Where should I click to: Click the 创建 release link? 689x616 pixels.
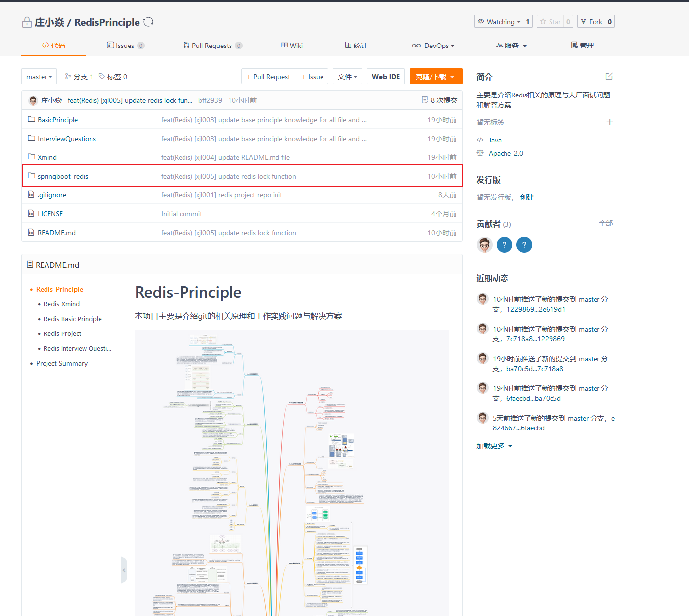(x=527, y=197)
